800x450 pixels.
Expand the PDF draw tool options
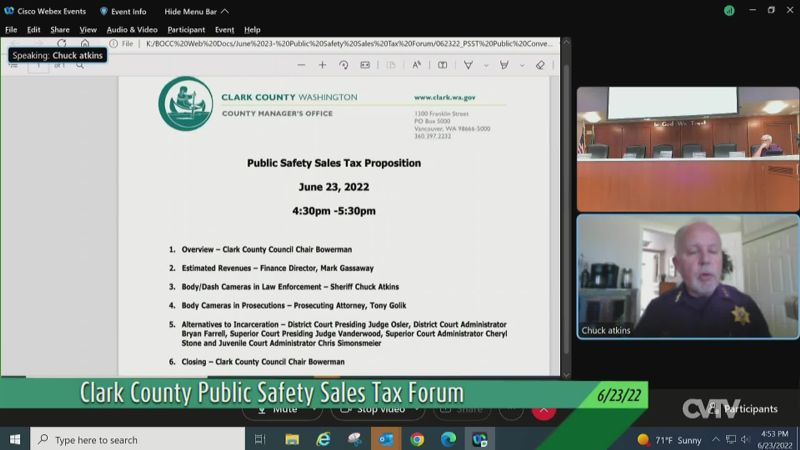click(x=486, y=65)
